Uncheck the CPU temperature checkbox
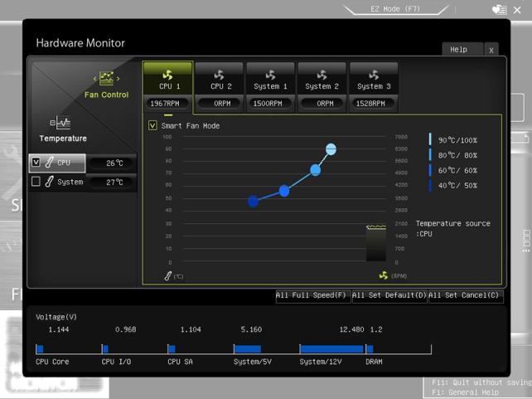532x399 pixels. pos(36,163)
